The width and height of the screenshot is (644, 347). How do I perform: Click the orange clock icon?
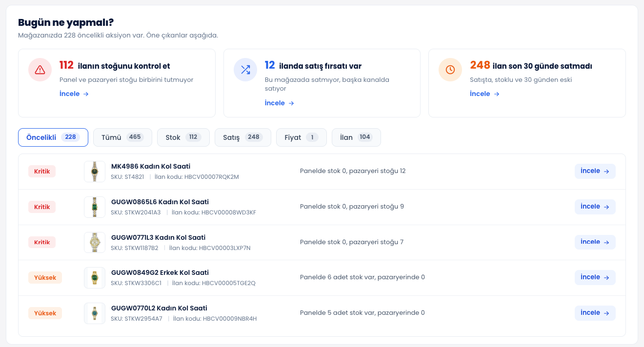450,70
